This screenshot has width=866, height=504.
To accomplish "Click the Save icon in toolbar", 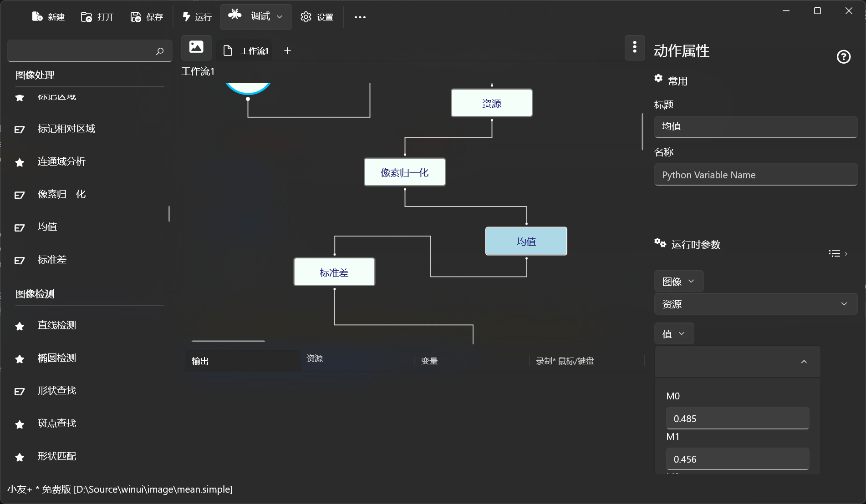I will pos(136,17).
